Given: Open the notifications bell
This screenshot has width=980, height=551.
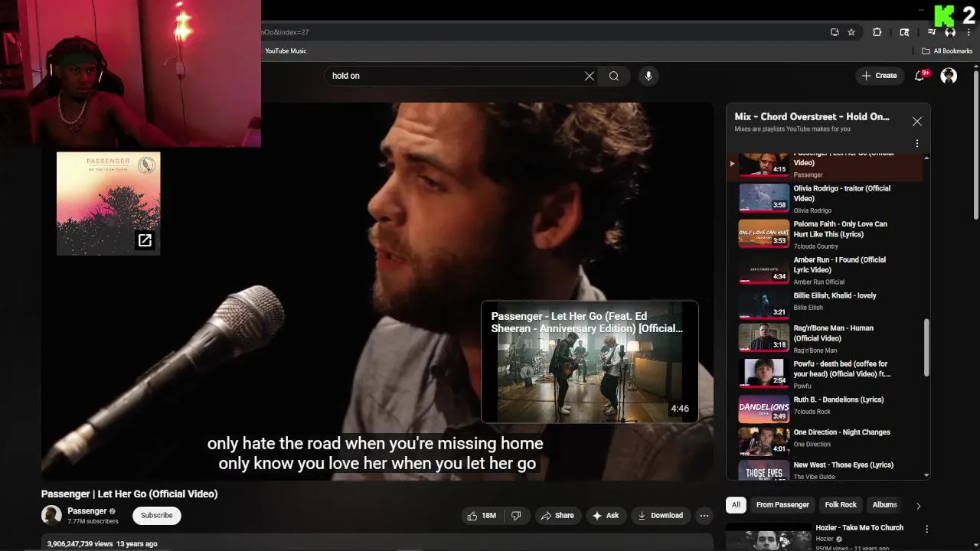Looking at the screenshot, I should pyautogui.click(x=920, y=75).
